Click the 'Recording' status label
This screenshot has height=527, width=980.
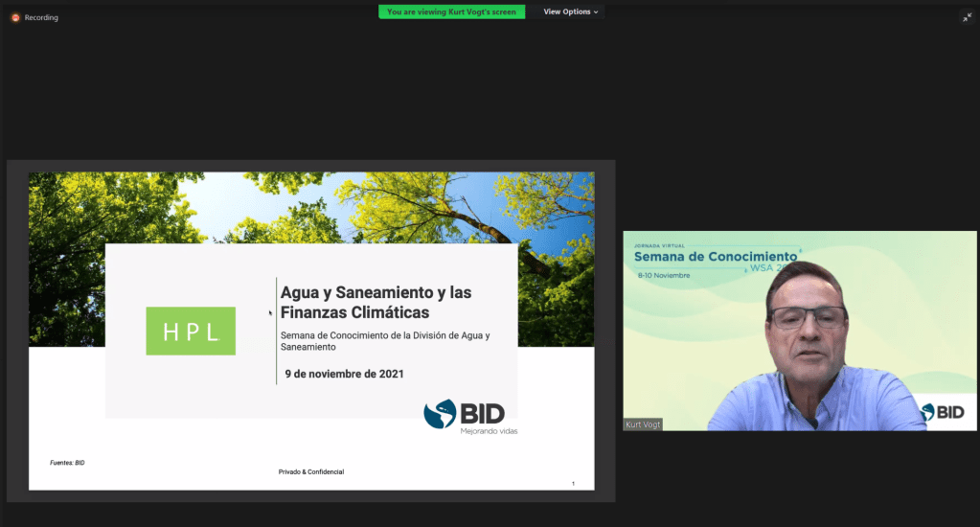pos(41,17)
